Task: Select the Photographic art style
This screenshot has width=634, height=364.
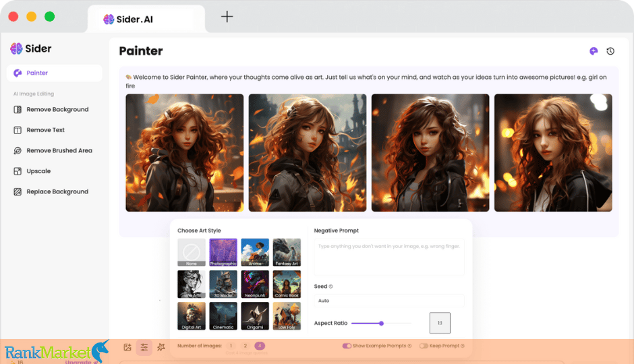Action: point(223,253)
